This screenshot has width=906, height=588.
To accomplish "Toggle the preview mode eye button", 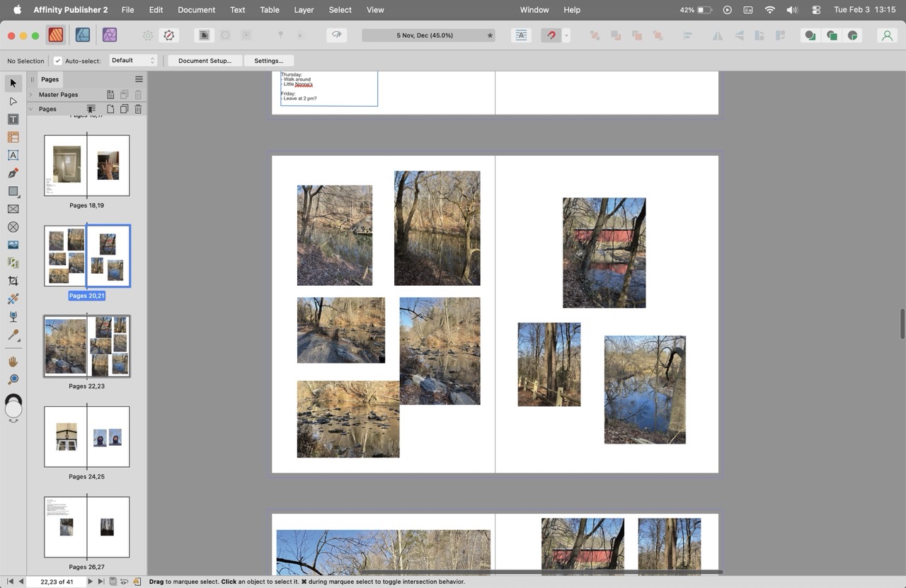I will tap(337, 35).
